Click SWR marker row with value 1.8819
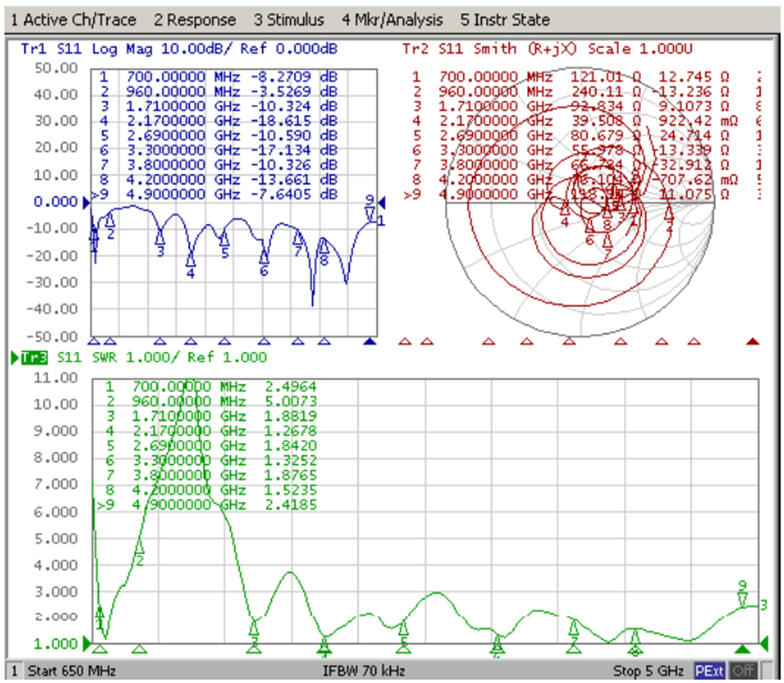 210,416
